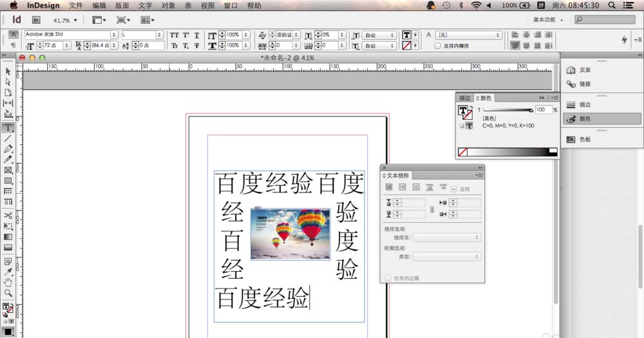This screenshot has height=338, width=644.
Task: Select the Zoom tool
Action: [8, 293]
